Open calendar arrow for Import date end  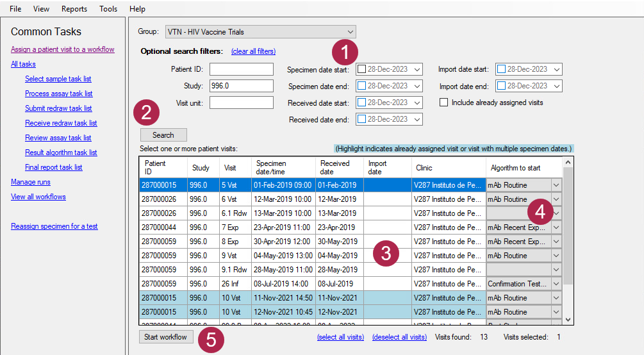click(x=556, y=86)
